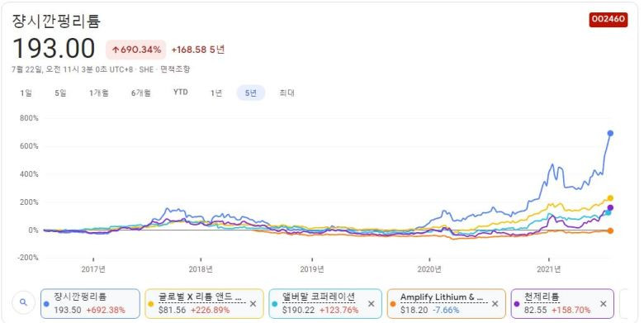This screenshot has height=323, width=644.
Task: Remove 앨버말 코퍼레이션 comparison chip
Action: click(372, 304)
